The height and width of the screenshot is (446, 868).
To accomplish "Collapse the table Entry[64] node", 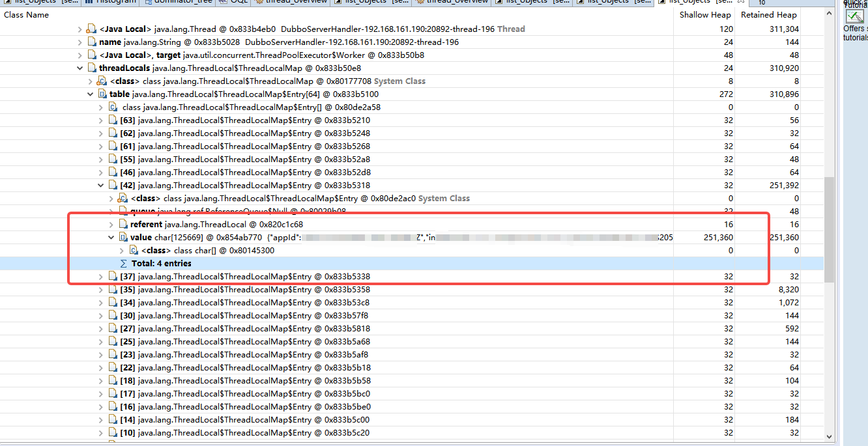I will point(91,94).
